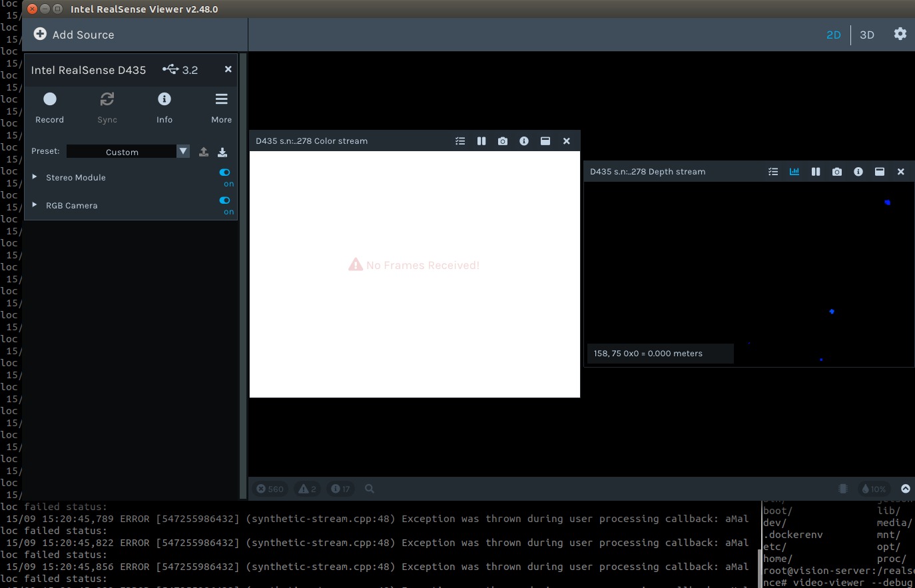915x588 pixels.
Task: Open stream options list for the Color stream
Action: click(x=460, y=141)
